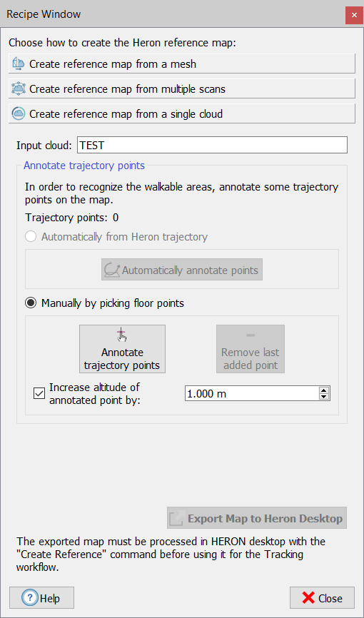Expand Create reference map from multiple scans section
Screen dimensions: 364x618
coord(182,88)
